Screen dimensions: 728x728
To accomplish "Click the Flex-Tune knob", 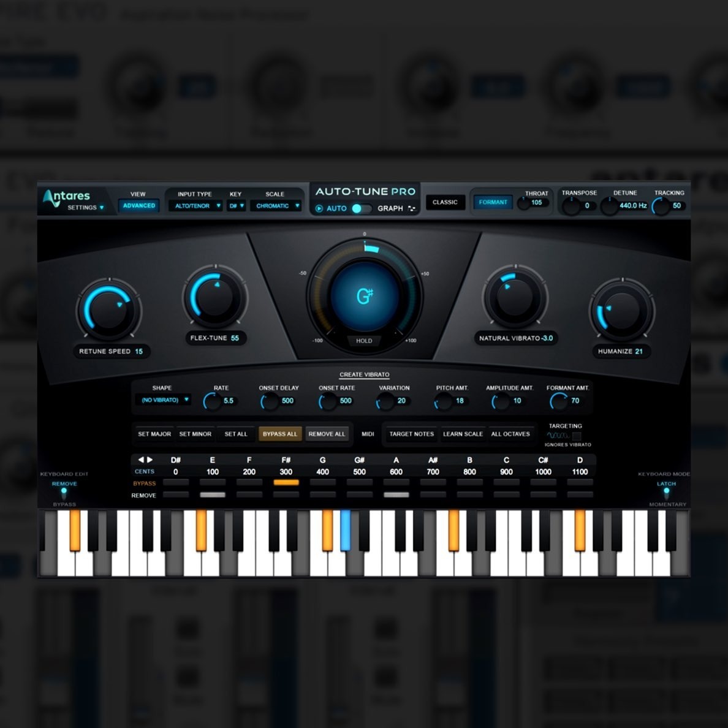I will pyautogui.click(x=215, y=297).
